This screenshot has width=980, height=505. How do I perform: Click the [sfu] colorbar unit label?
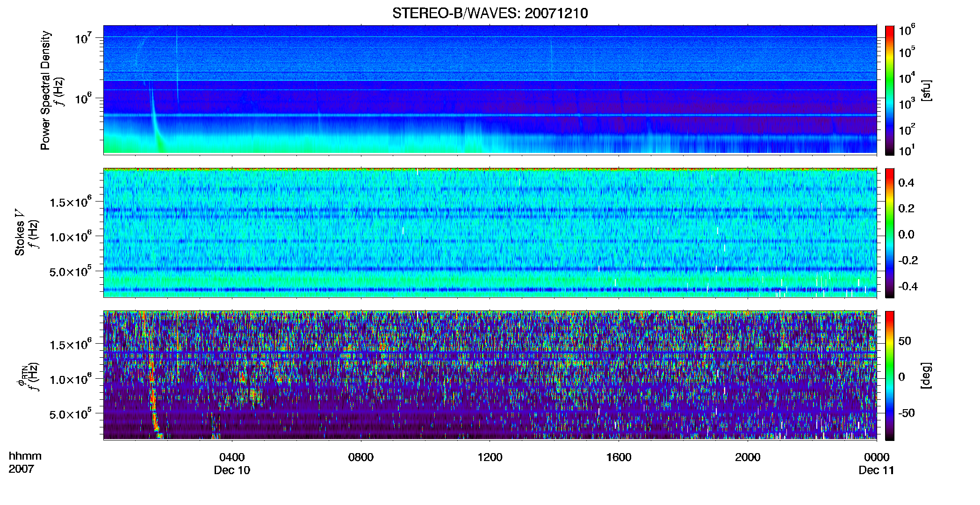(926, 90)
